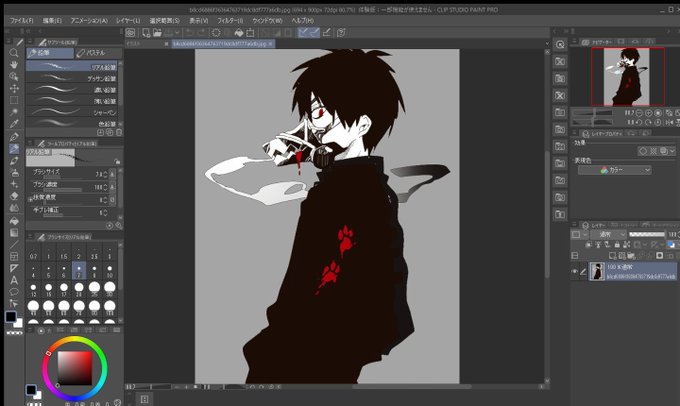Open the レイヤー(L) menu
The image size is (680, 406).
(128, 20)
